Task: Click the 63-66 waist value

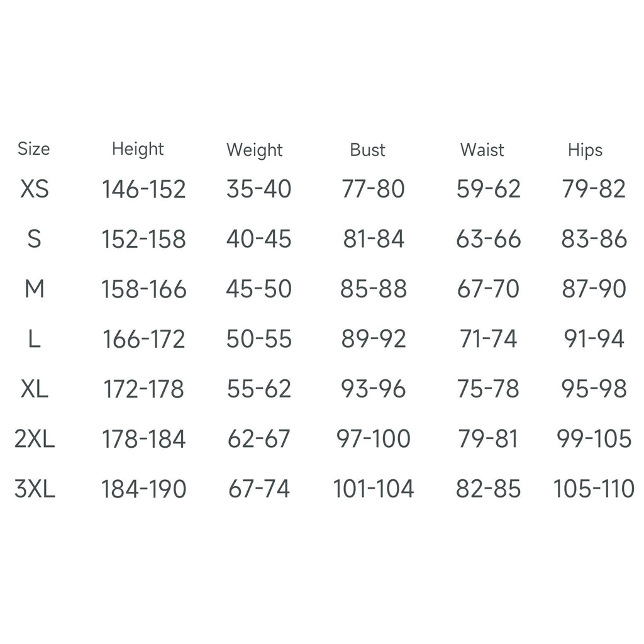Action: click(x=489, y=239)
